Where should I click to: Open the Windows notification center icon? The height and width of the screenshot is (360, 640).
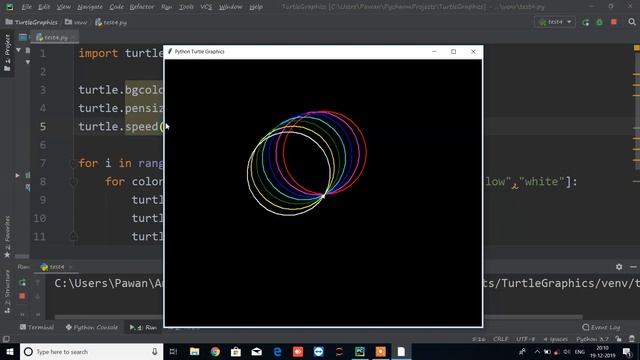click(x=628, y=351)
